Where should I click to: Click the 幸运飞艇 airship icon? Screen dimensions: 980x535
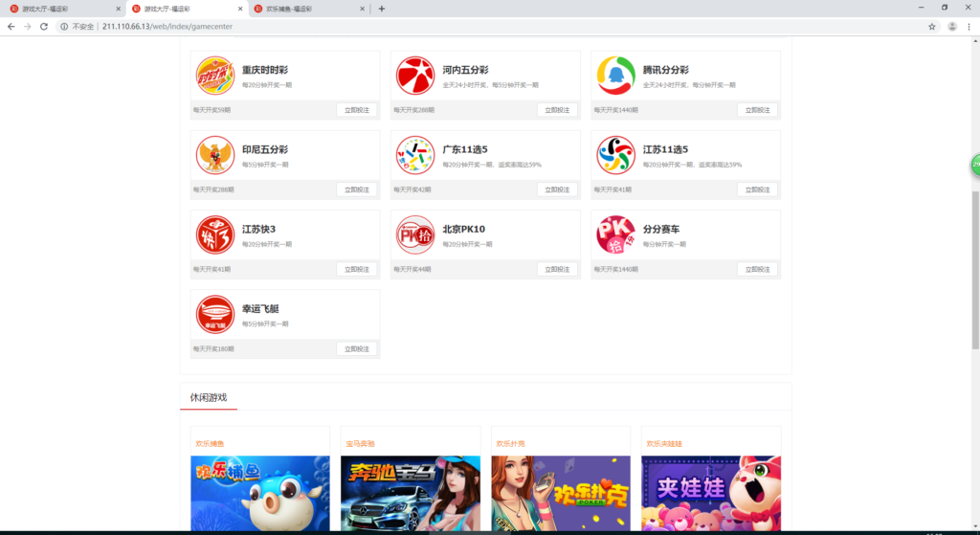(x=215, y=314)
